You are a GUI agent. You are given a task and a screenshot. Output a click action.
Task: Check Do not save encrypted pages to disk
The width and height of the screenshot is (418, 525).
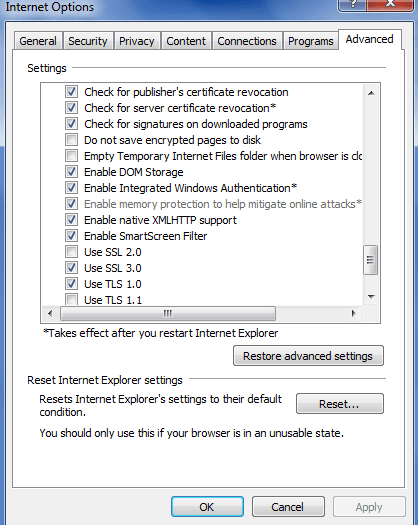point(71,140)
